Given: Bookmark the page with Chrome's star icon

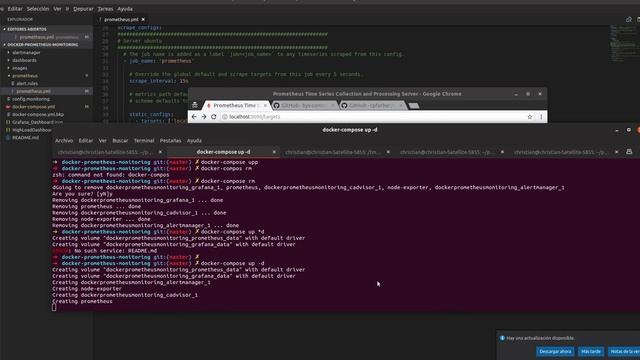Looking at the screenshot, I should click(x=530, y=117).
